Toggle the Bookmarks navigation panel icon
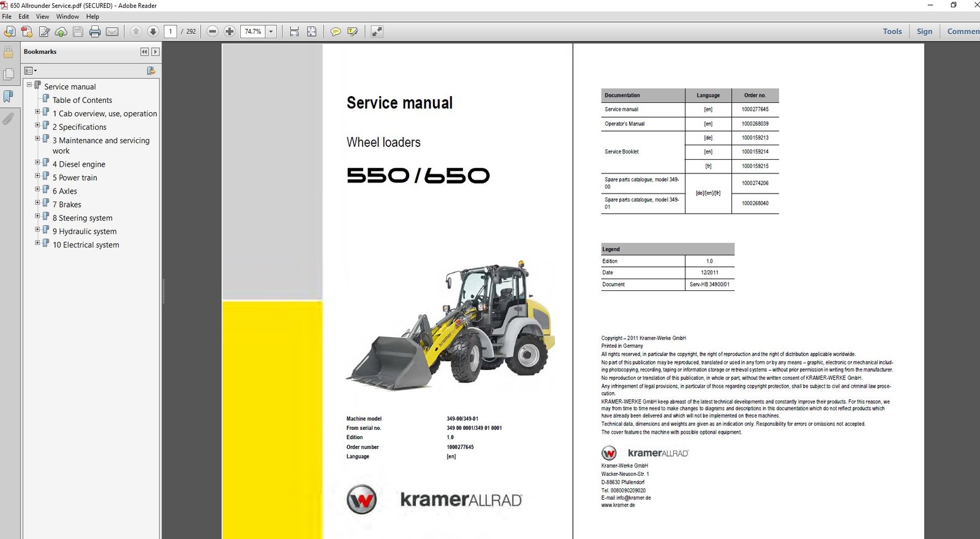Viewport: 980px width, 539px height. tap(9, 97)
